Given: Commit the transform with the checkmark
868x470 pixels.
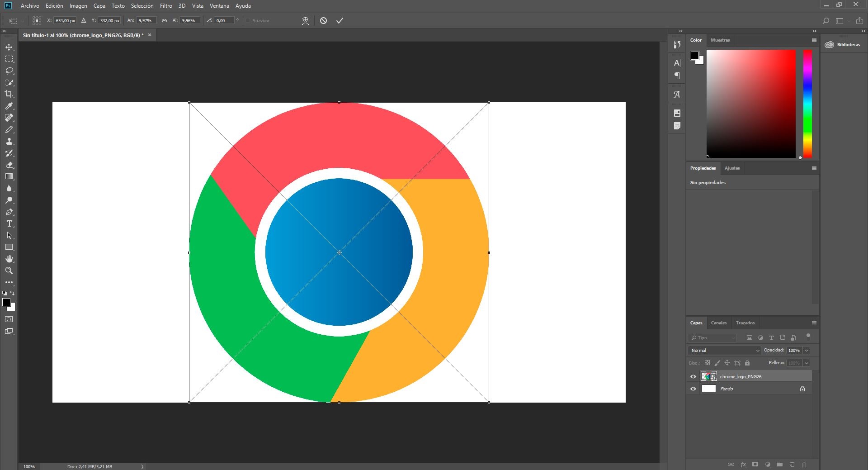Looking at the screenshot, I should (x=340, y=21).
